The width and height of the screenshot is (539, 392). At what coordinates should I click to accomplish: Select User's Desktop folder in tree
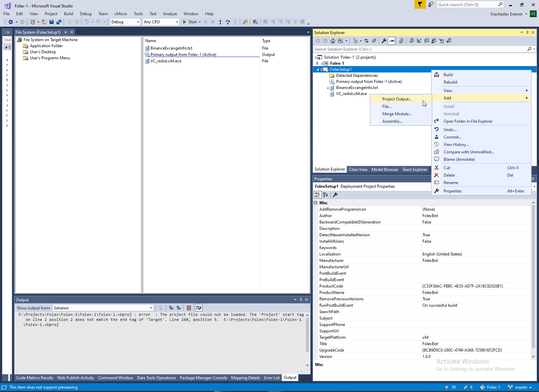(43, 52)
